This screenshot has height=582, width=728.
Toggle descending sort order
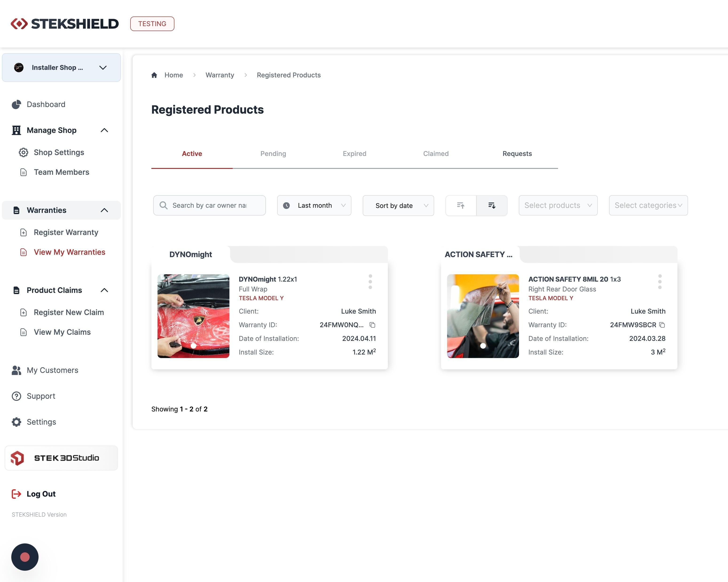pos(492,206)
